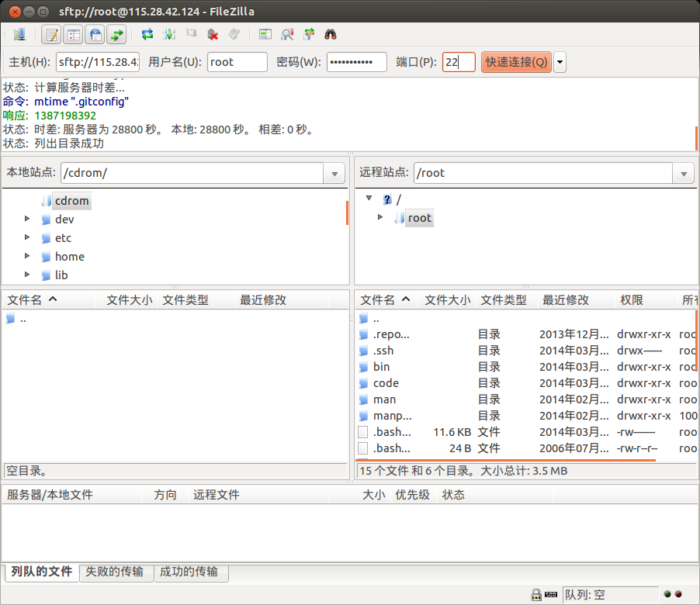The width and height of the screenshot is (700, 605).
Task: Sort local files by 文件名 column
Action: click(x=49, y=300)
